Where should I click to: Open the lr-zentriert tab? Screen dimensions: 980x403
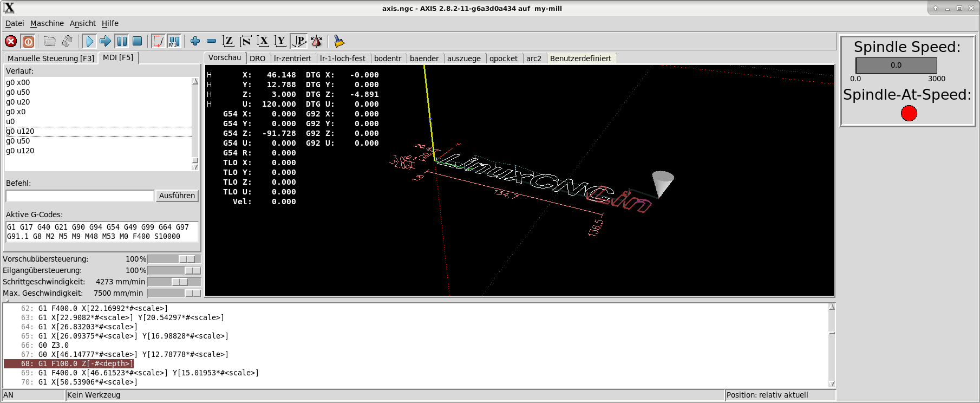(x=292, y=58)
